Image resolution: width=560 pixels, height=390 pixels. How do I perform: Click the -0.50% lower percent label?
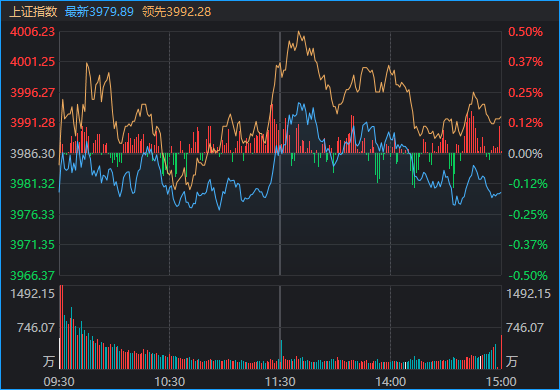(x=528, y=275)
